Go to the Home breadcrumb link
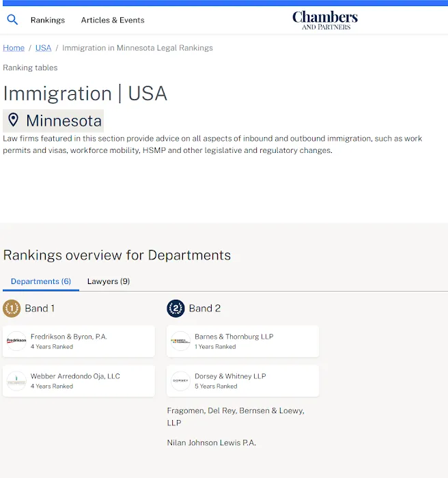 pyautogui.click(x=14, y=48)
